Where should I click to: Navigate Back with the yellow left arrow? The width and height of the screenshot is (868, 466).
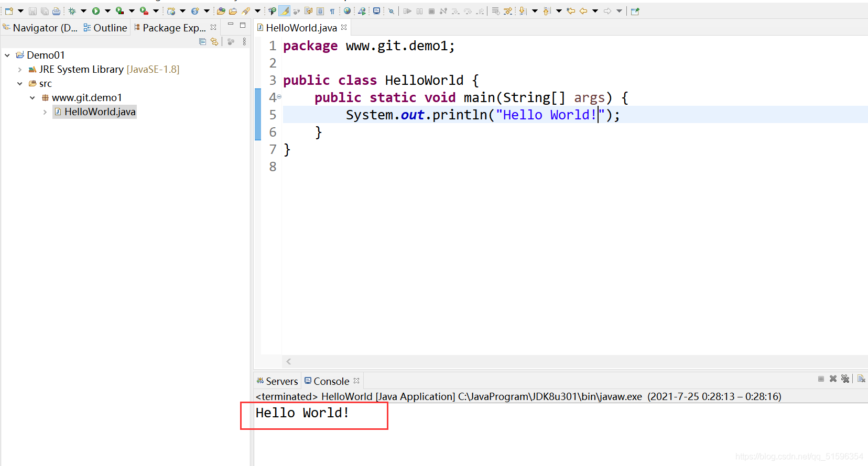(x=583, y=11)
